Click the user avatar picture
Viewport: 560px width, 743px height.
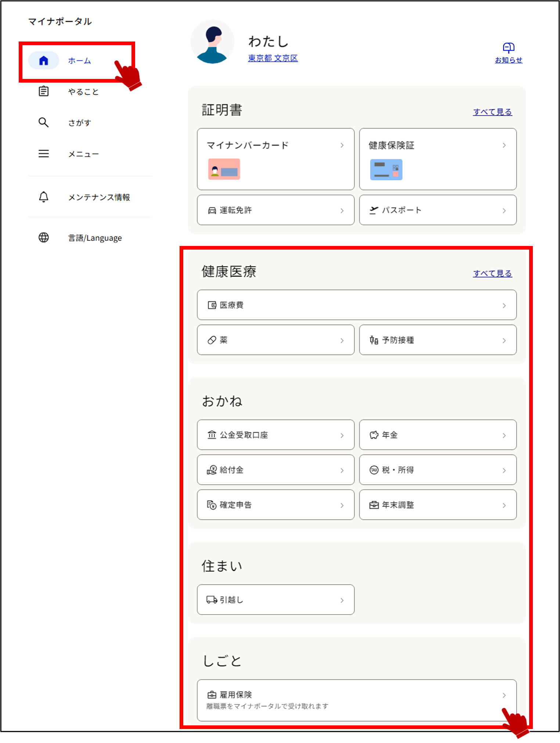[212, 41]
